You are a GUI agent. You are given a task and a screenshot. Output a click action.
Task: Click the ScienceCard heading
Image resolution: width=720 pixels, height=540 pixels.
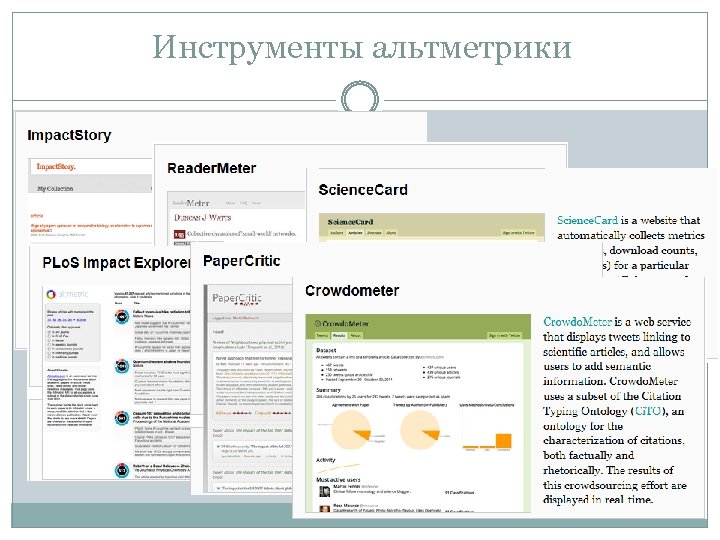point(363,190)
